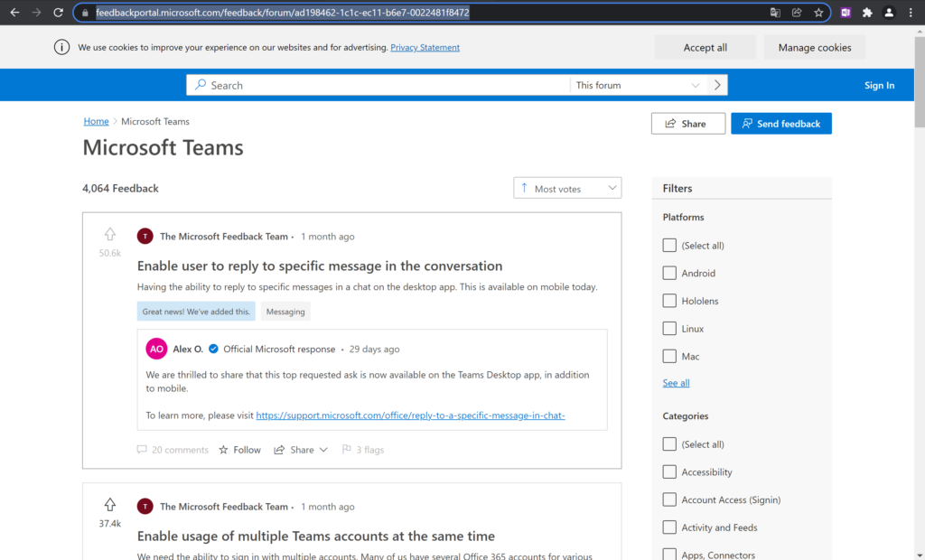
Task: Click the padlock site info icon
Action: coord(85,13)
